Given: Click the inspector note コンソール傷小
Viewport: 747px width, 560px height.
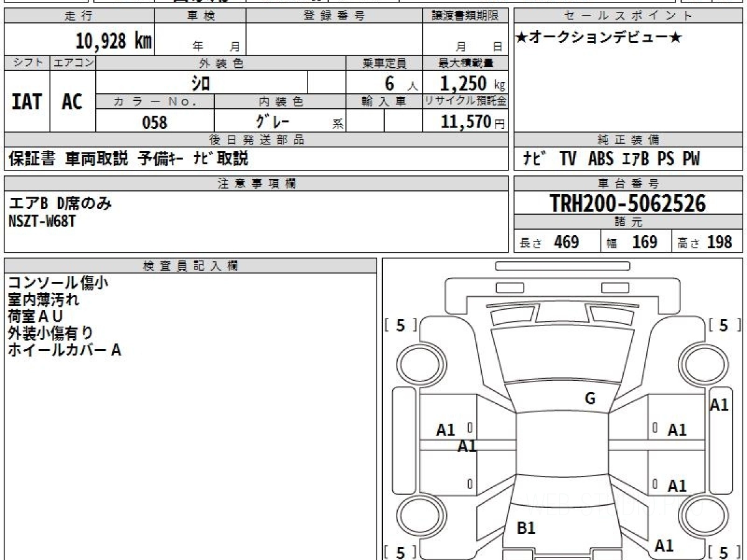Looking at the screenshot, I should pyautogui.click(x=58, y=283).
